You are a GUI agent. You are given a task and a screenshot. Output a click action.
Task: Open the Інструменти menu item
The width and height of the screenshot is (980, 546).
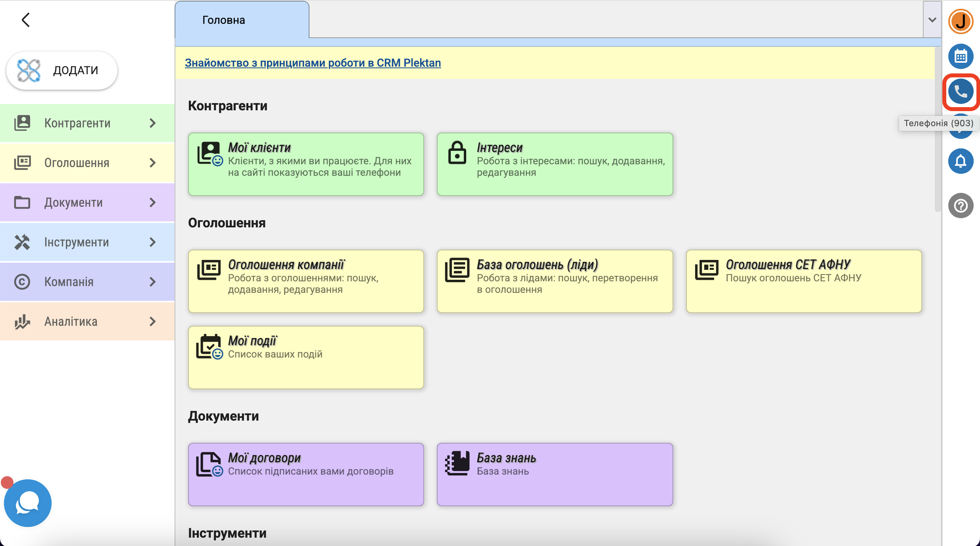pos(76,242)
